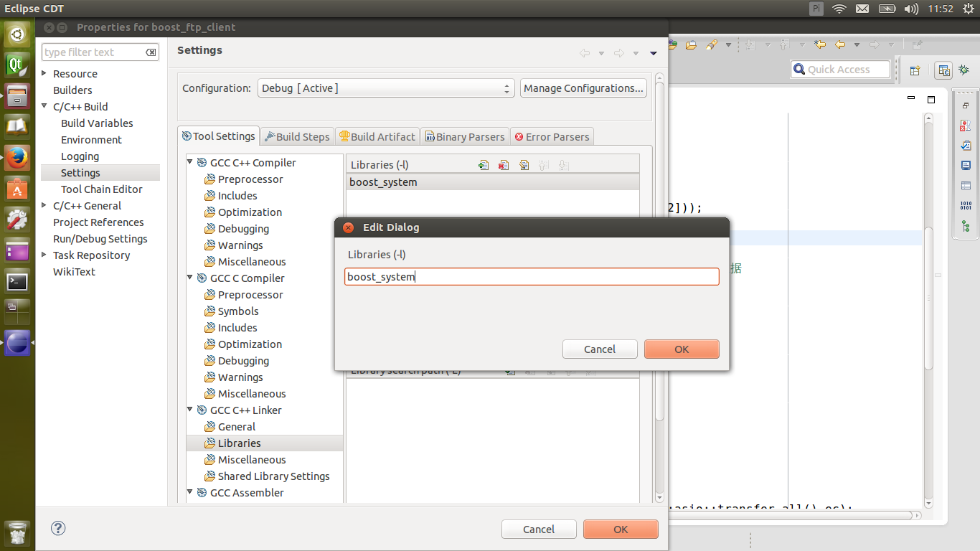Click the binary 1010 icon in right trim
This screenshot has height=551, width=980.
click(x=966, y=206)
